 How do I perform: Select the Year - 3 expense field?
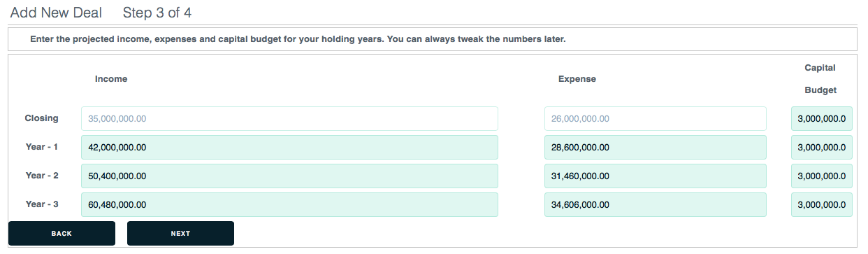click(x=656, y=204)
